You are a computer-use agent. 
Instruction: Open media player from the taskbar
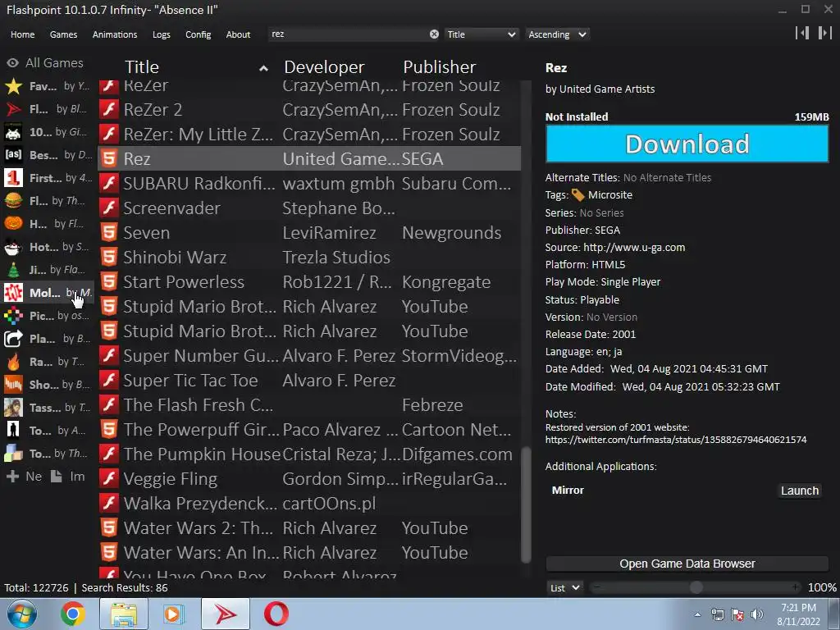click(x=172, y=614)
